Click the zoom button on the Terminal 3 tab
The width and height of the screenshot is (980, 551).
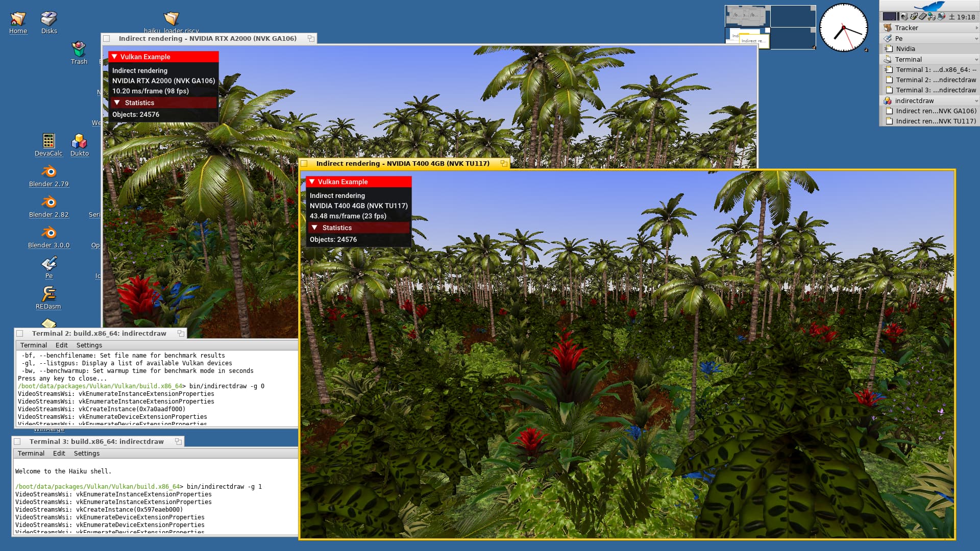(x=178, y=441)
